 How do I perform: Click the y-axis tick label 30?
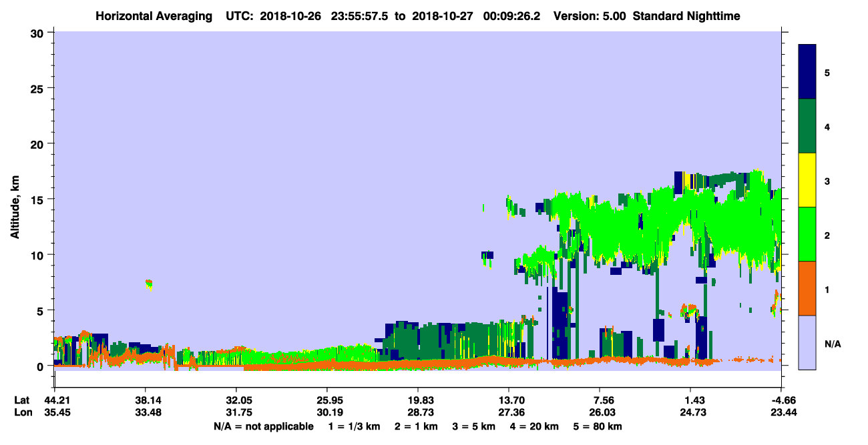pos(39,33)
